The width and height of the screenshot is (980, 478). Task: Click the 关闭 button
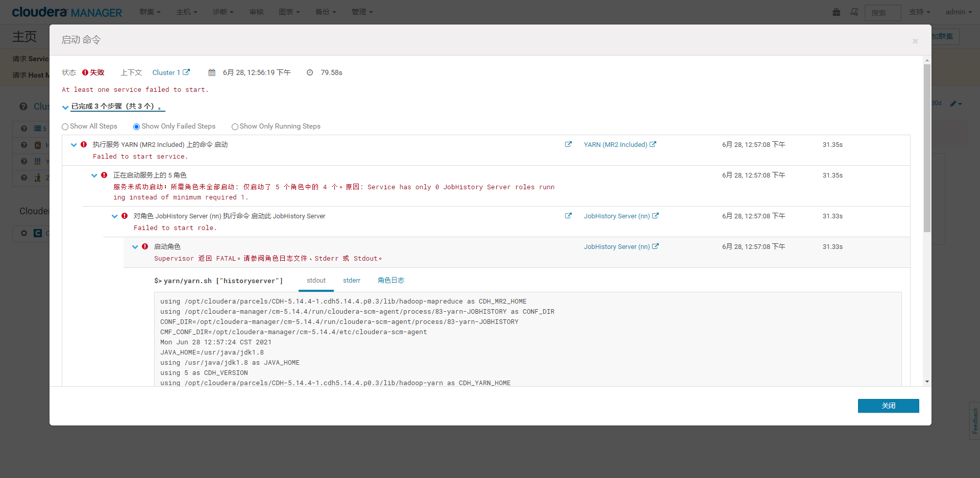tap(888, 406)
